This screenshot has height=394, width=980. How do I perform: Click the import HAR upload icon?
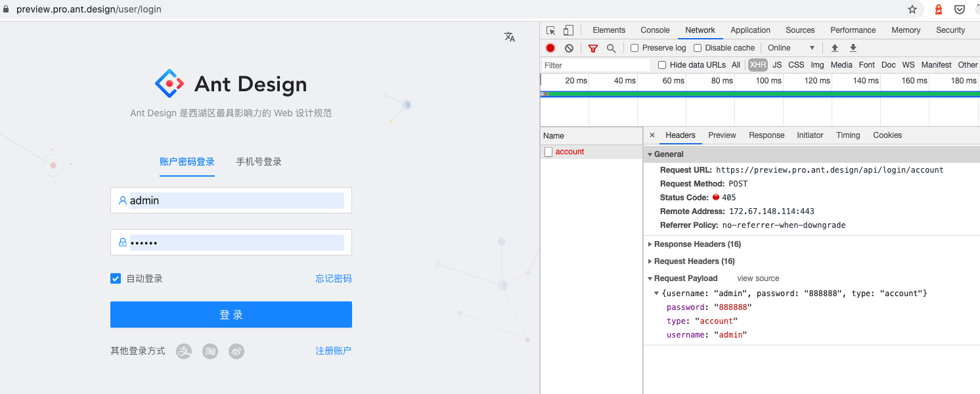click(835, 48)
